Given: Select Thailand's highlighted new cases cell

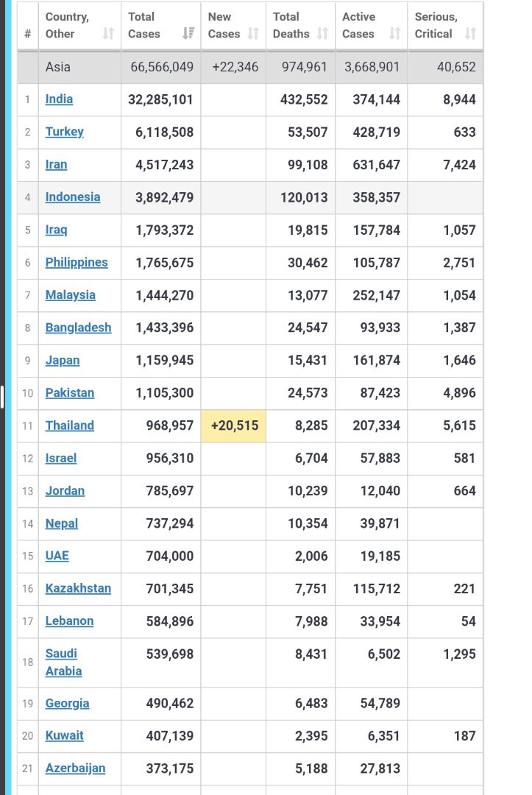Looking at the screenshot, I should coord(233,426).
